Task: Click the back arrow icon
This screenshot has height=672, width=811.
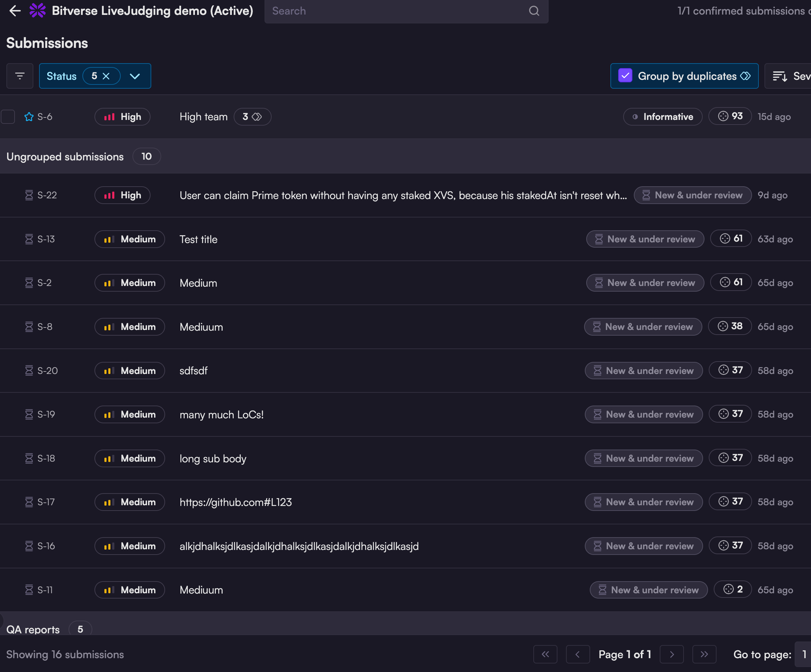Action: pyautogui.click(x=15, y=11)
